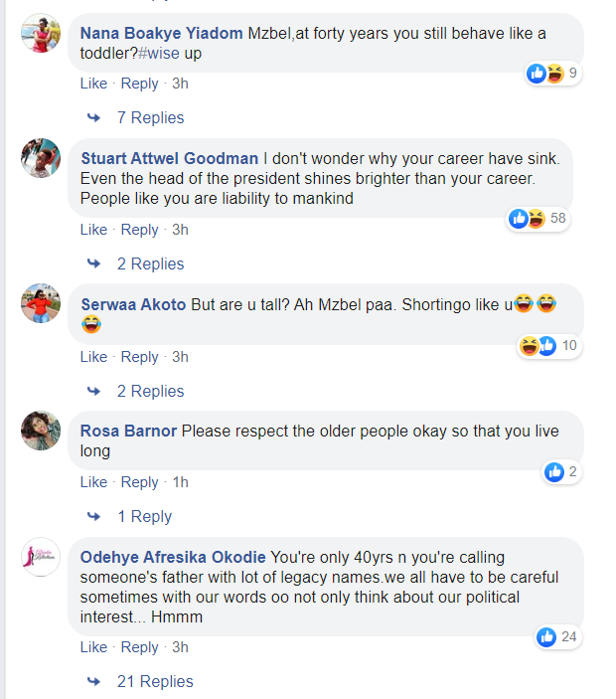Open reactions on Stuart's comment showing 58
Image resolution: width=616 pixels, height=699 pixels.
(x=538, y=218)
